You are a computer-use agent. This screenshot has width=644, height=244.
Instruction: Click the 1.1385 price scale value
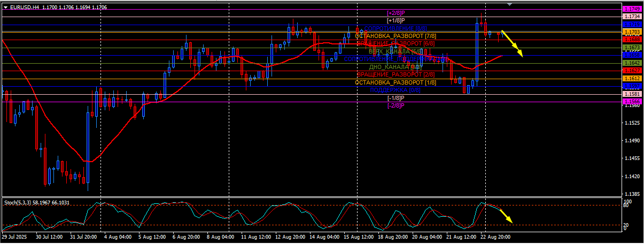633,194
